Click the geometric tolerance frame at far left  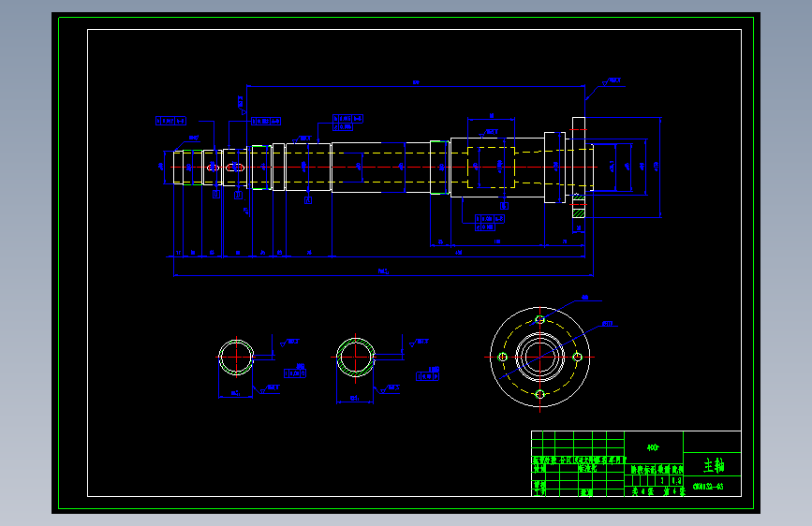[170, 121]
